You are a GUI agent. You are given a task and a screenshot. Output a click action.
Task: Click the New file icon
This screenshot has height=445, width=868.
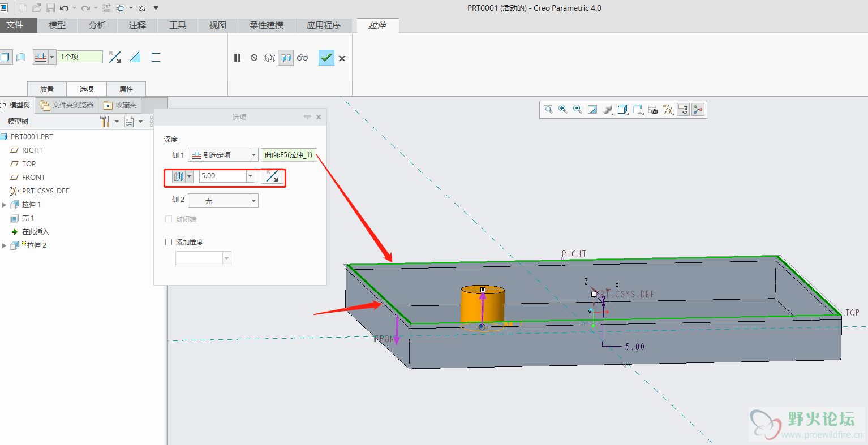click(x=23, y=8)
